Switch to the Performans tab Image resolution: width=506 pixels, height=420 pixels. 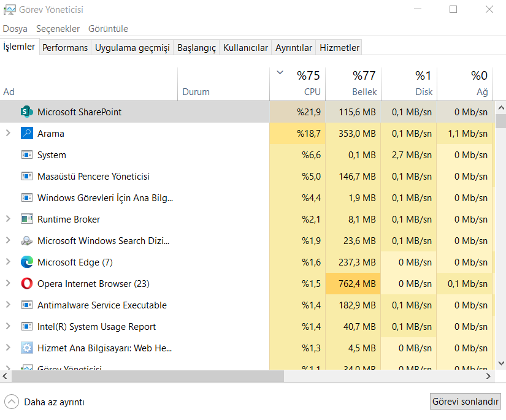tap(65, 48)
